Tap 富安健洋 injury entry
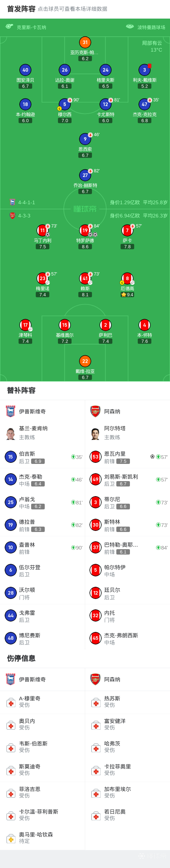This screenshot has width=170, height=868. click(127, 724)
